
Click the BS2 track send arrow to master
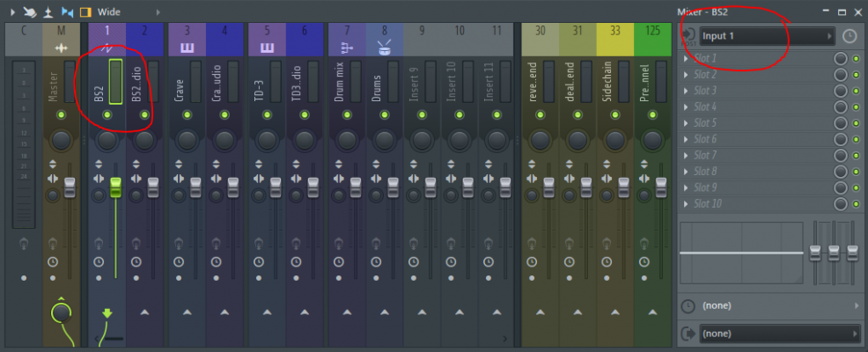pyautogui.click(x=107, y=314)
